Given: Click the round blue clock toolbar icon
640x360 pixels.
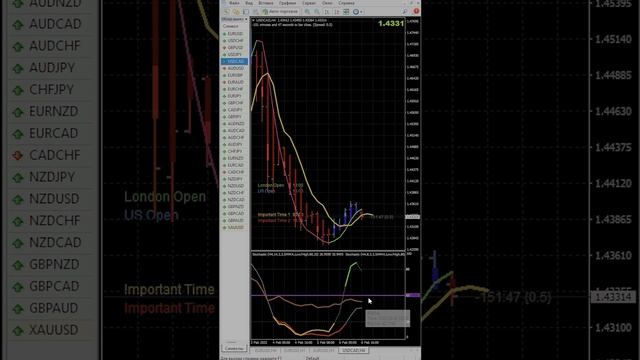Looking at the screenshot, I should click(x=356, y=12).
